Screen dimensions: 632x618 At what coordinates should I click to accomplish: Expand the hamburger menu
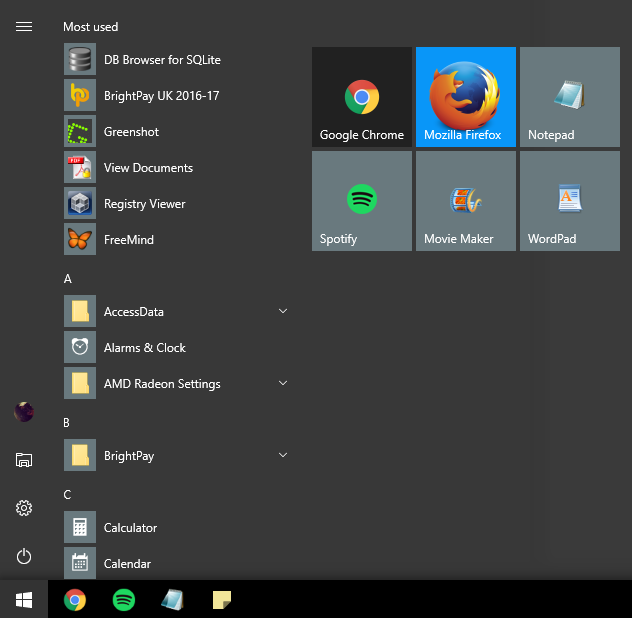pos(24,27)
